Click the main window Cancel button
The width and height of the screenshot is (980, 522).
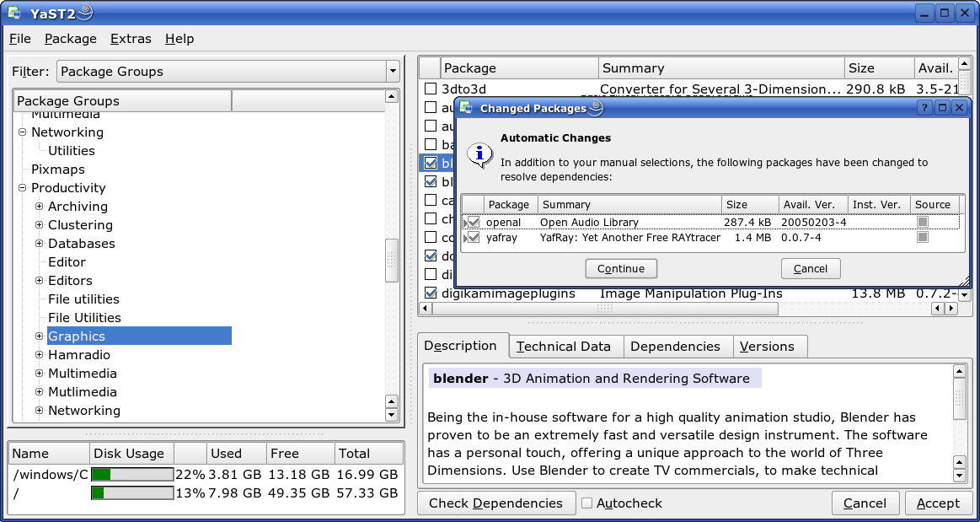(865, 503)
